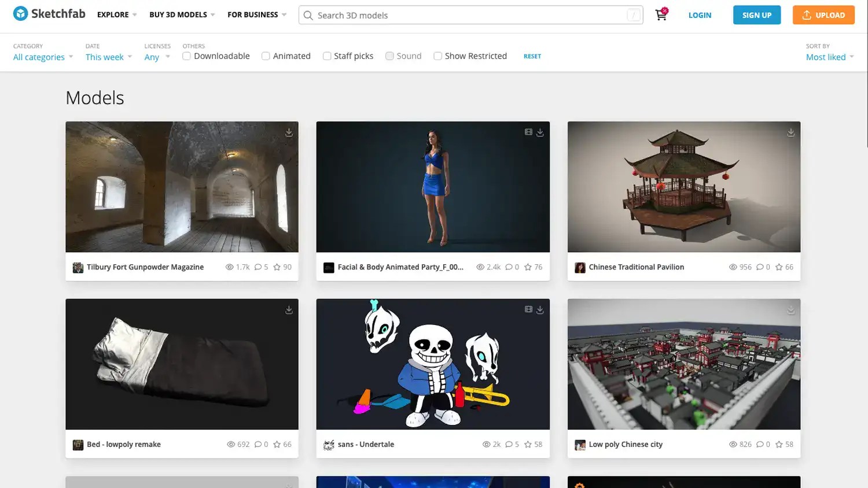Click star icon on Chinese Traditional Pavilion
The image size is (868, 488).
[x=779, y=267]
